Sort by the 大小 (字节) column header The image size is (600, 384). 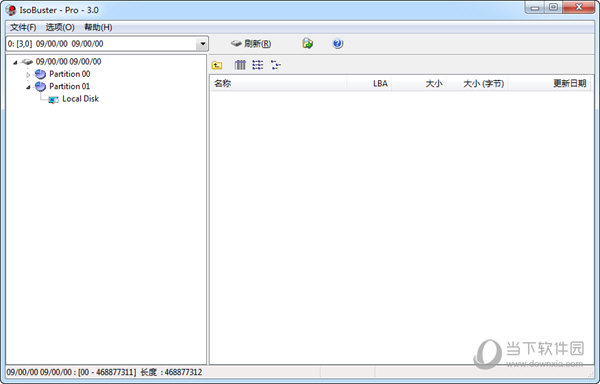tap(477, 83)
